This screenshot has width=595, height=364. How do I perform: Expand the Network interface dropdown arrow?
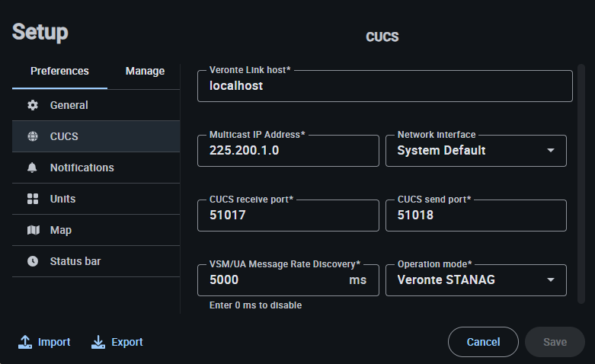pyautogui.click(x=551, y=151)
